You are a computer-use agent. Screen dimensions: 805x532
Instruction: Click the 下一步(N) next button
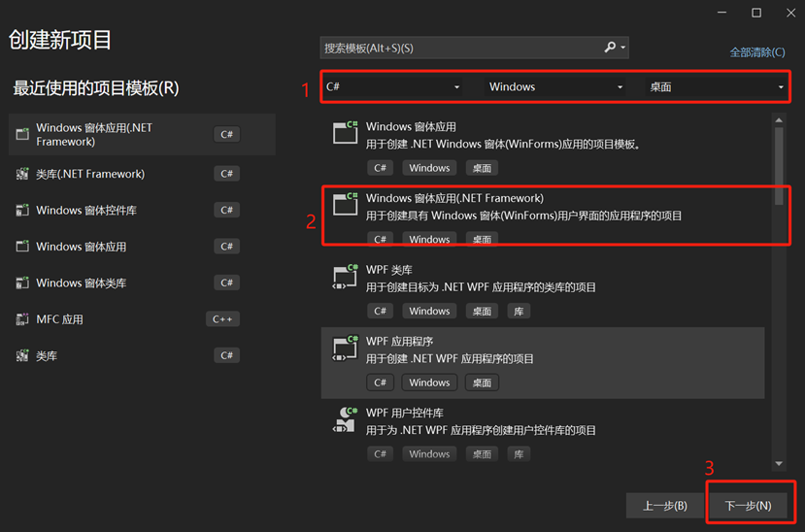click(748, 506)
